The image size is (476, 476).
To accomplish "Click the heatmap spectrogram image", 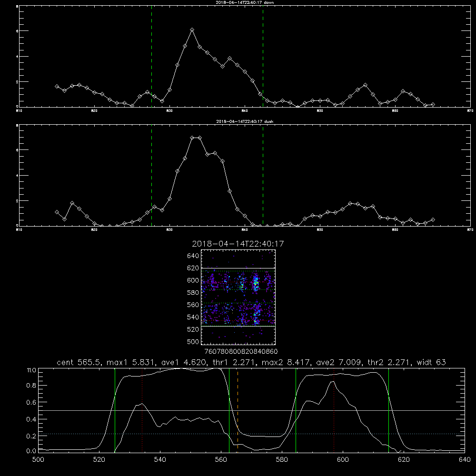I will coord(238,297).
